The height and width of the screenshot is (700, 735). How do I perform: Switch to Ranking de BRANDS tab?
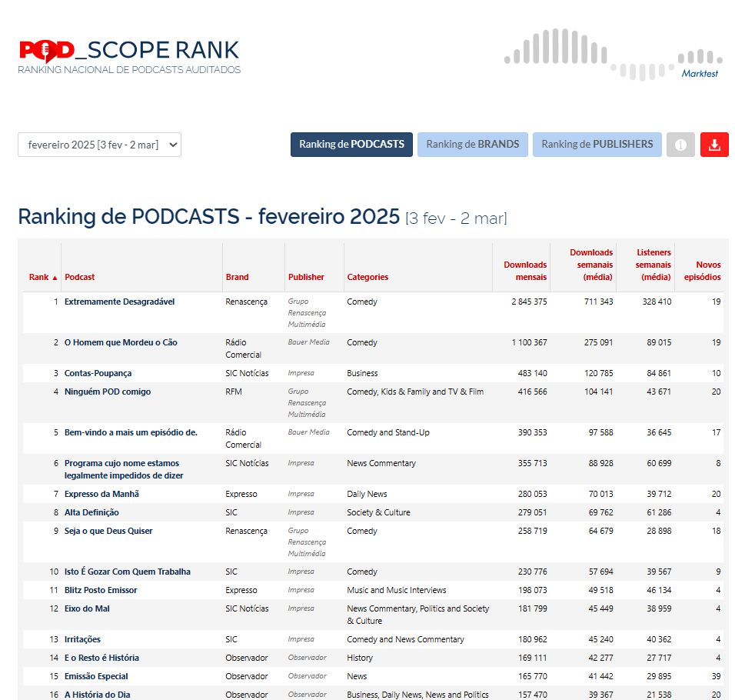472,145
